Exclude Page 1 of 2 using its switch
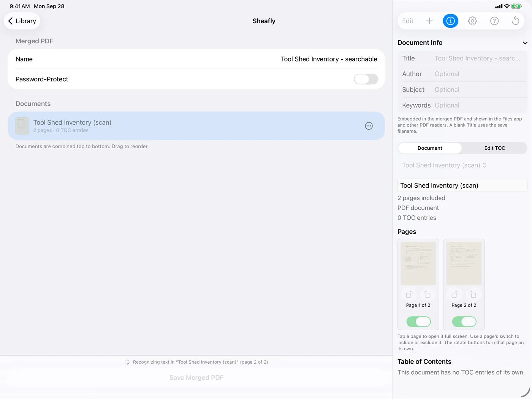Image resolution: width=532 pixels, height=399 pixels. [418, 322]
